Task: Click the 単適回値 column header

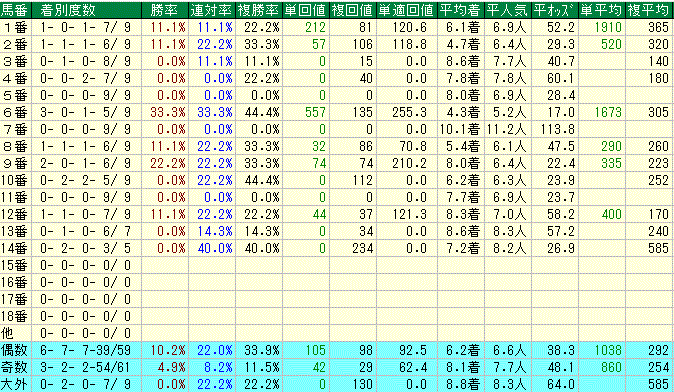Action: coord(407,10)
